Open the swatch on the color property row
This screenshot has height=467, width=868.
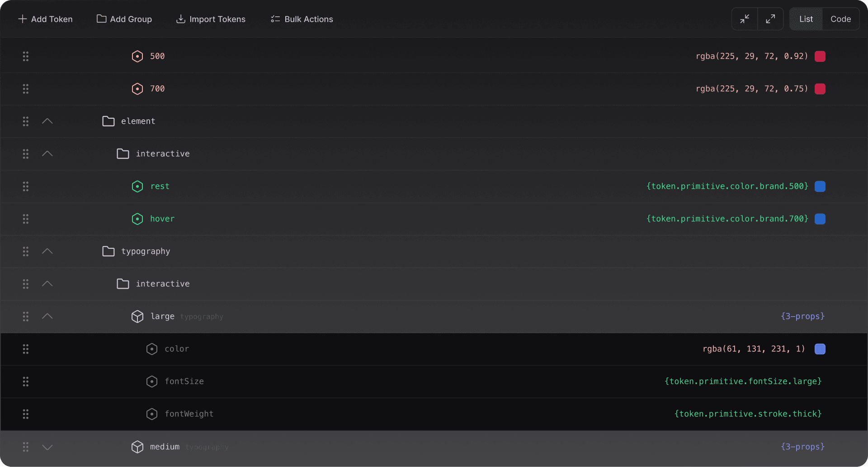coord(820,349)
